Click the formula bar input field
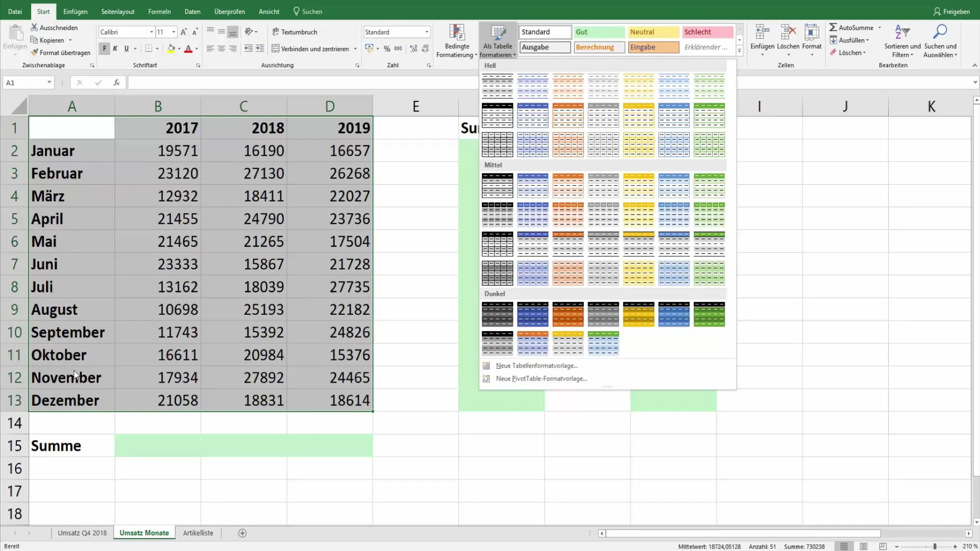980x551 pixels. click(549, 83)
